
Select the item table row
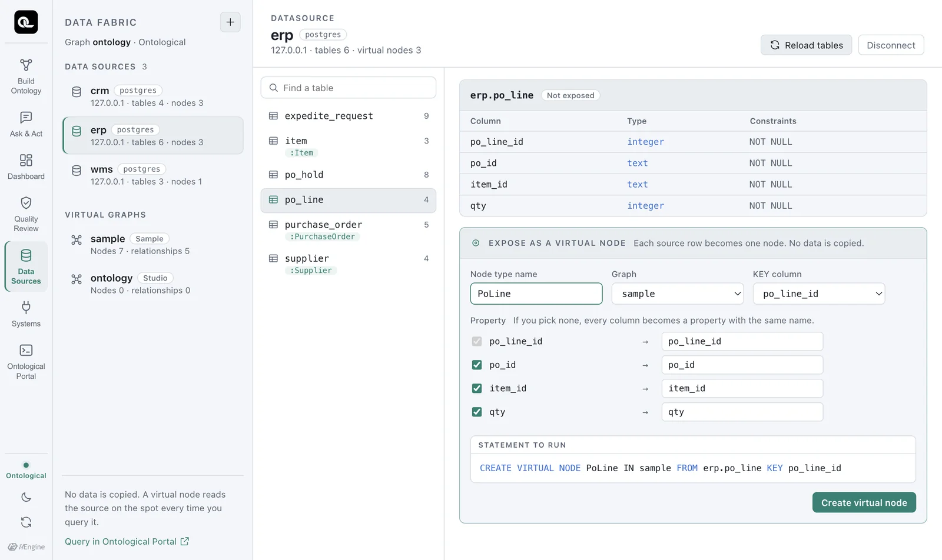[x=349, y=146]
